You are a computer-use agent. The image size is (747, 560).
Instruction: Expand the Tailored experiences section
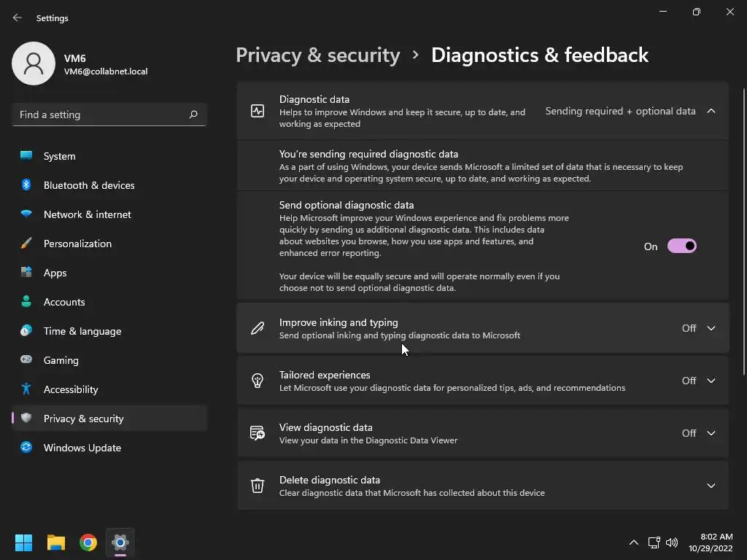click(711, 381)
